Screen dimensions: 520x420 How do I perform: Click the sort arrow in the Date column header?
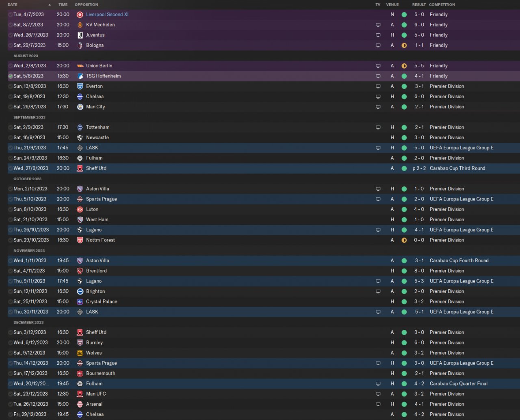pyautogui.click(x=50, y=5)
